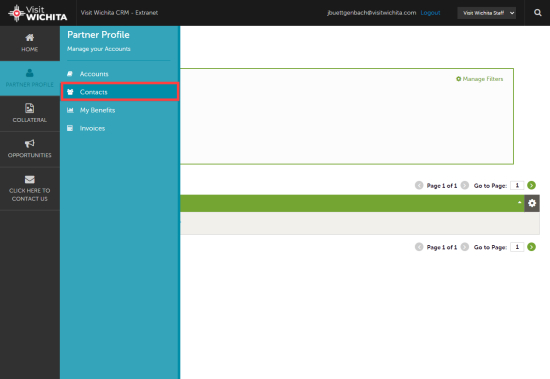
Task: Click Manage Filters link
Action: [479, 79]
